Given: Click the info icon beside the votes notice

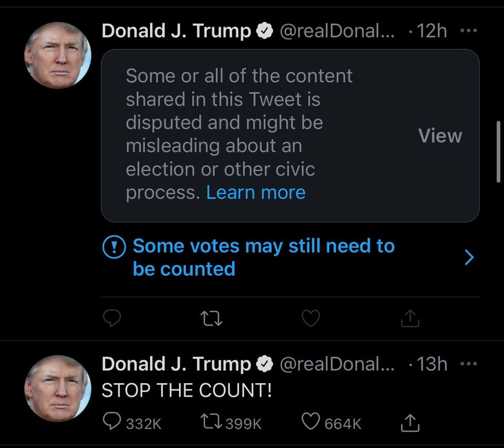Looking at the screenshot, I should (114, 248).
